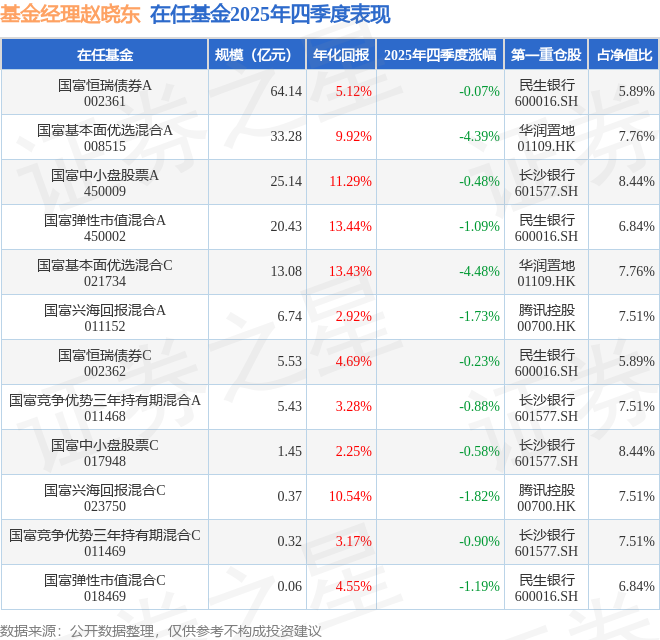This screenshot has width=660, height=640.
Task: Select fund 国富兴海回报混合C 023750
Action: 105,498
